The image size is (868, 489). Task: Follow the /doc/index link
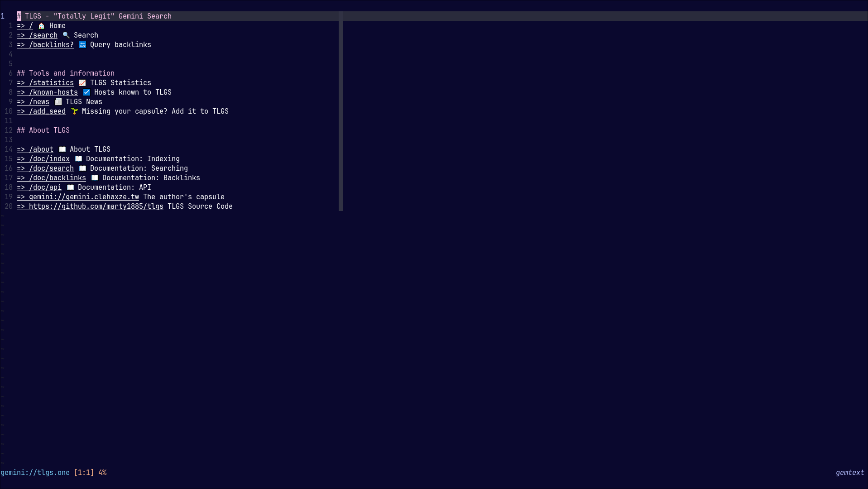43,159
